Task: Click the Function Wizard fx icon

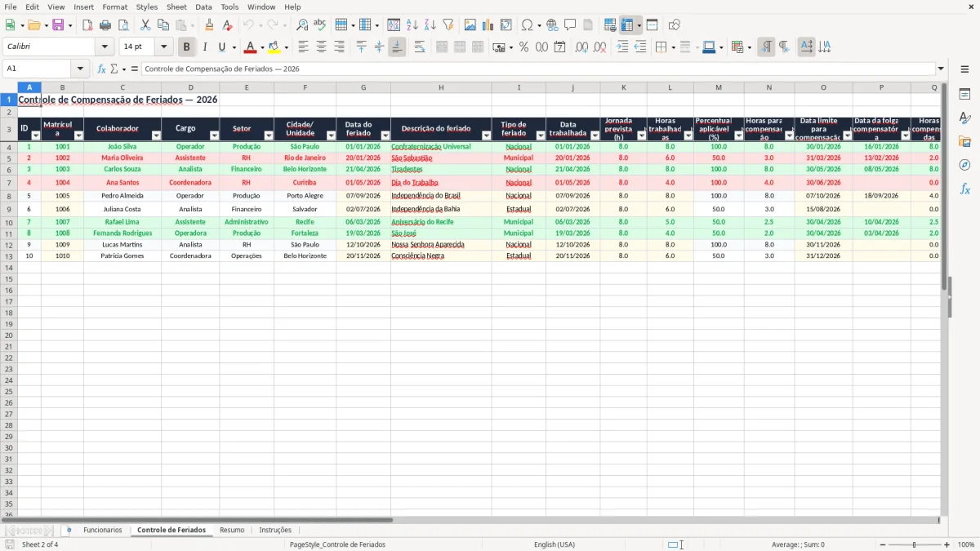Action: tap(102, 69)
